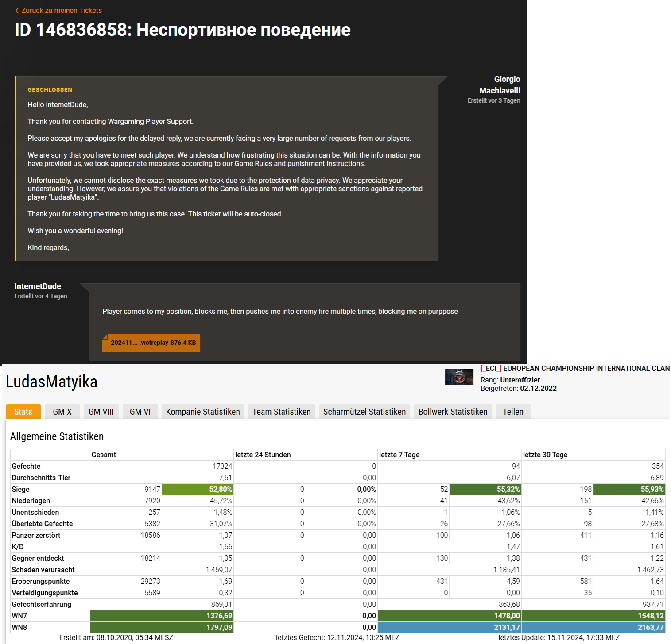Click the 30-day win rate 55,93% cell
Viewport: 671px width, 644px height.
coord(629,489)
